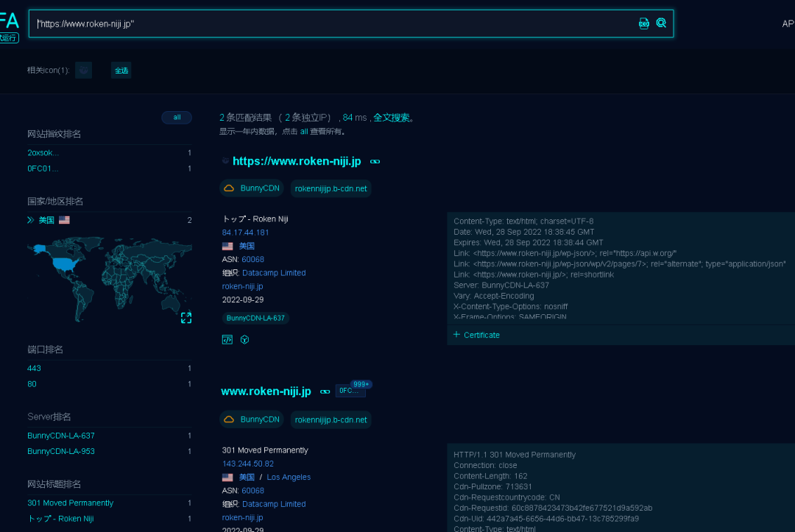Expand the 美国 country entry chevron
This screenshot has height=532, width=795.
click(30, 220)
